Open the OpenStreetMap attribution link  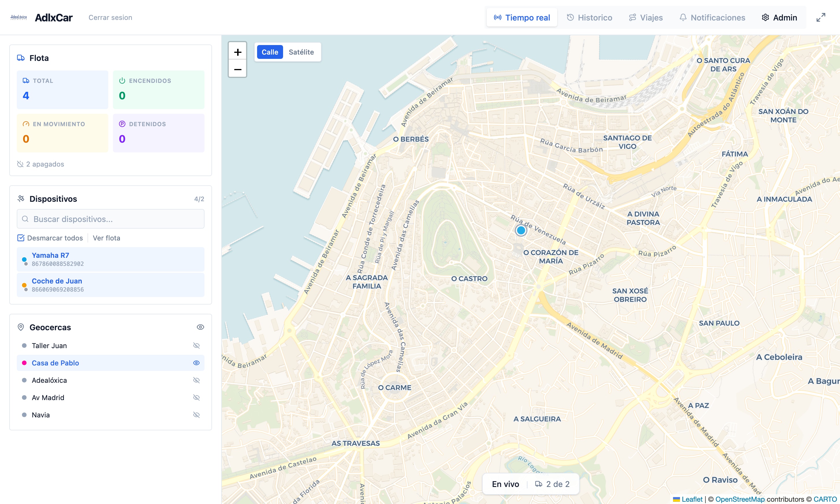pyautogui.click(x=740, y=499)
